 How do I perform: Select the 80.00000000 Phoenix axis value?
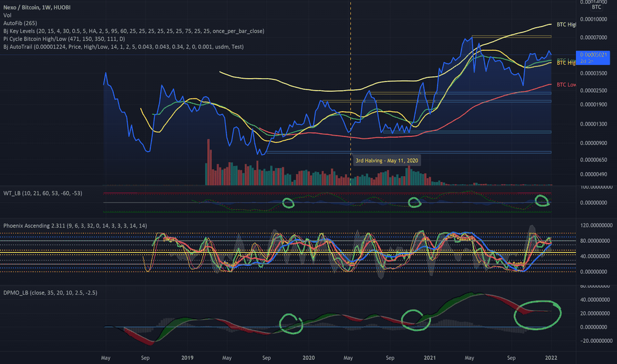[596, 241]
